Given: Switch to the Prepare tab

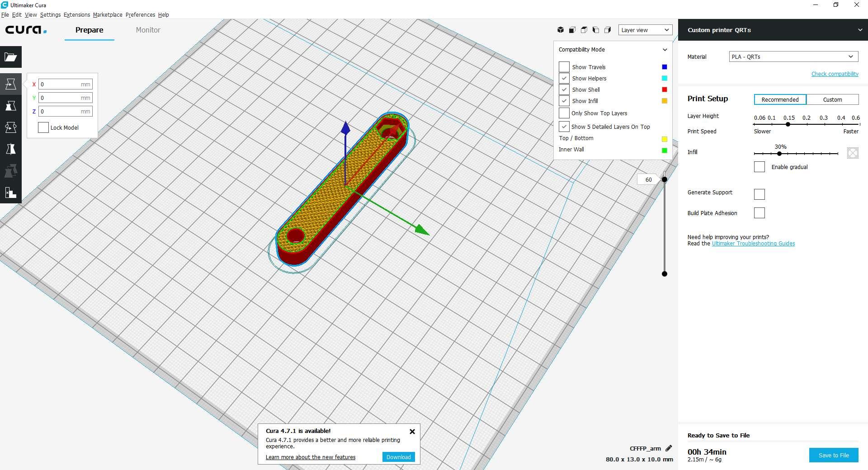Looking at the screenshot, I should click(x=89, y=30).
